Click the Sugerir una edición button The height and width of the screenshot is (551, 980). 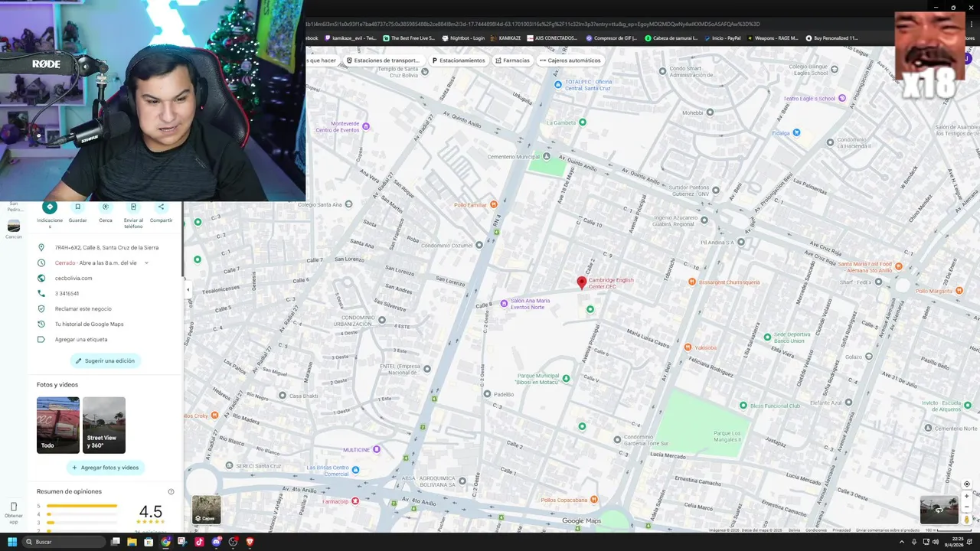coord(106,360)
